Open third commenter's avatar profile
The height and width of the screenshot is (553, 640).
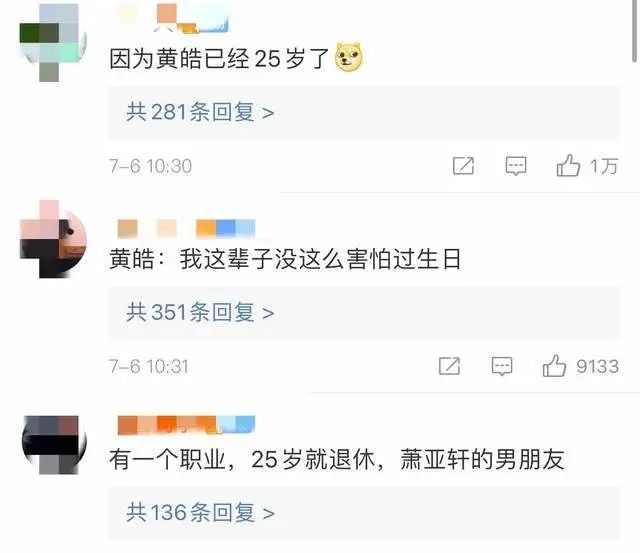tap(54, 445)
